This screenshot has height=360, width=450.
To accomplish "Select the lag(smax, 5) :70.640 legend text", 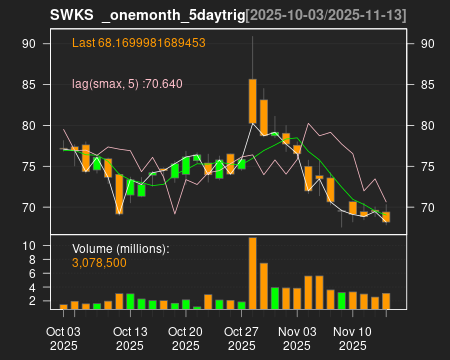I will pyautogui.click(x=127, y=84).
